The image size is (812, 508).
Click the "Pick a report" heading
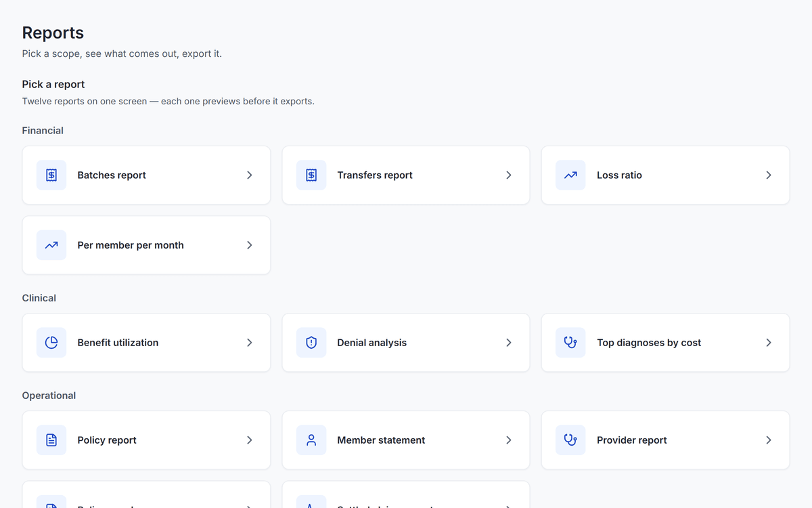click(x=53, y=85)
